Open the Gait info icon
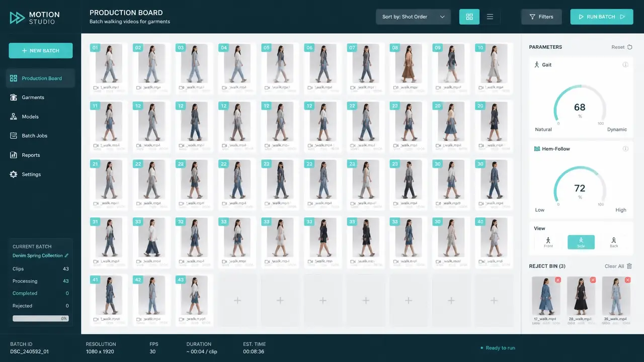Screen dimensions: 644x362 click(625, 65)
